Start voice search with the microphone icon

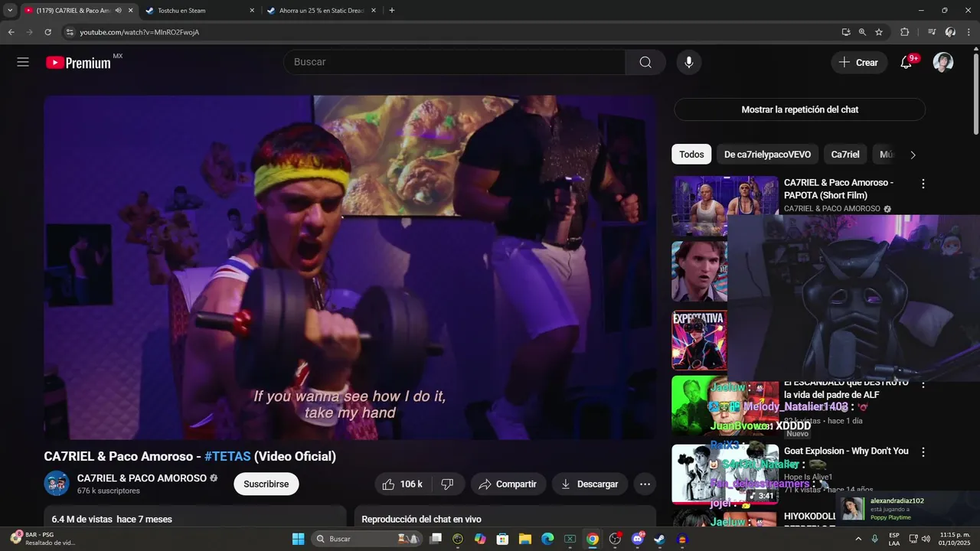point(689,62)
